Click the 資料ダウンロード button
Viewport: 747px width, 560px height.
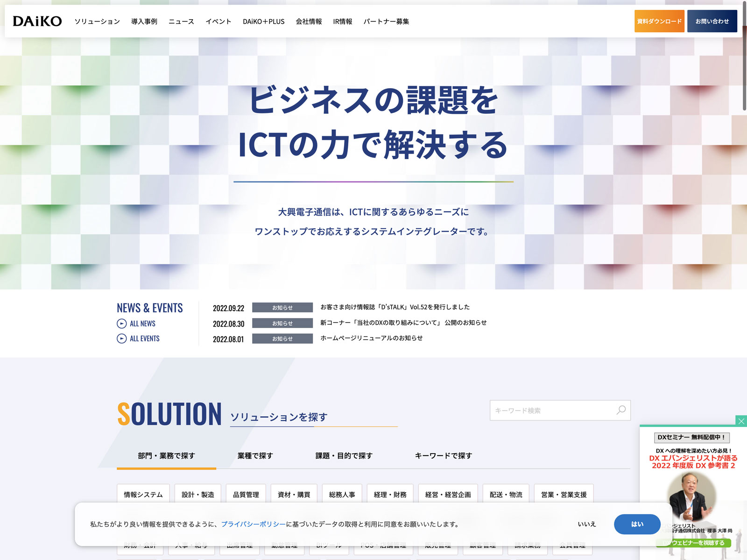(x=659, y=21)
